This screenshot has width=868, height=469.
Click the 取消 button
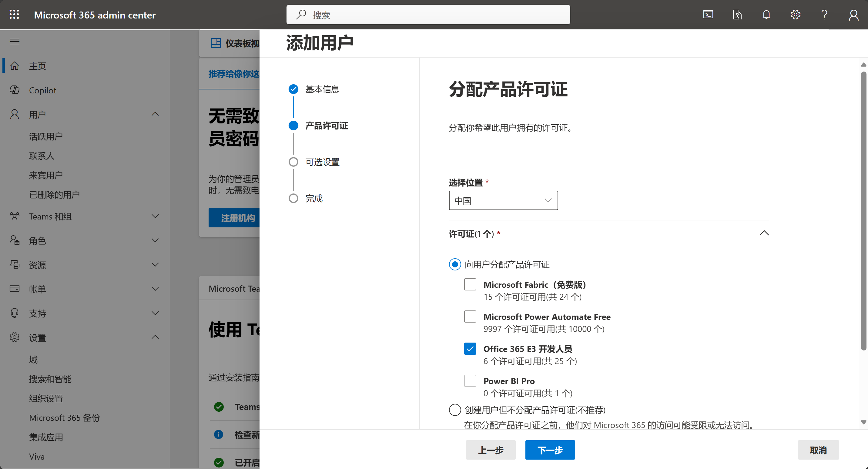[x=818, y=450]
